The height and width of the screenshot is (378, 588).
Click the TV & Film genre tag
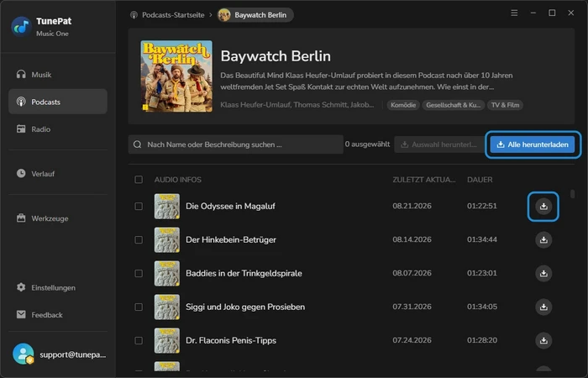coord(505,105)
